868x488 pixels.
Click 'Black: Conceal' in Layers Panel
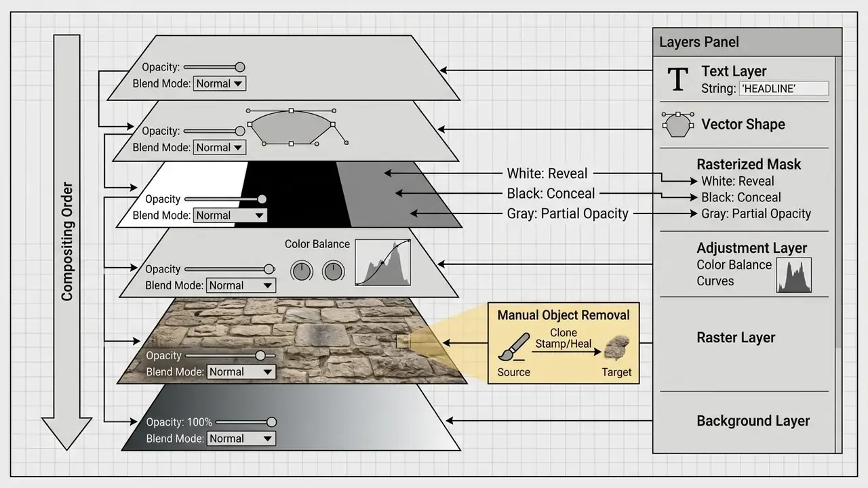coord(741,197)
